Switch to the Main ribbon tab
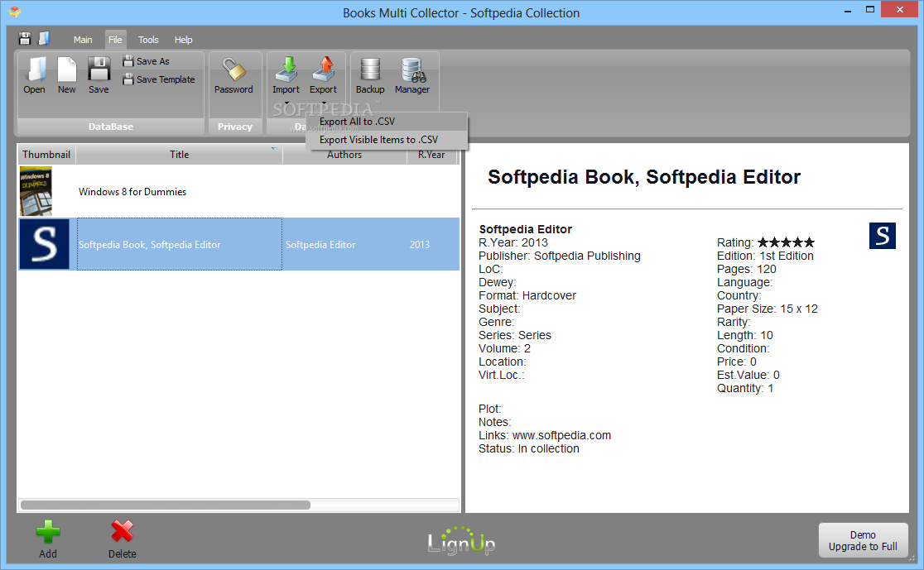Image resolution: width=924 pixels, height=570 pixels. point(83,40)
